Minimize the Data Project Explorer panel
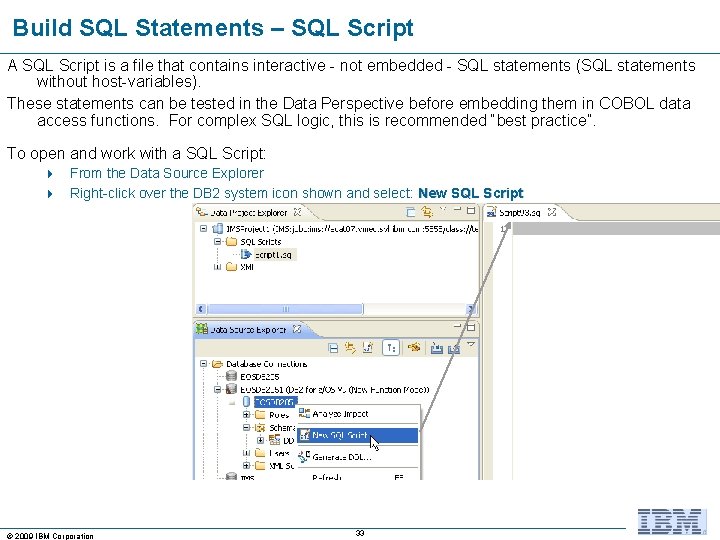 457,209
